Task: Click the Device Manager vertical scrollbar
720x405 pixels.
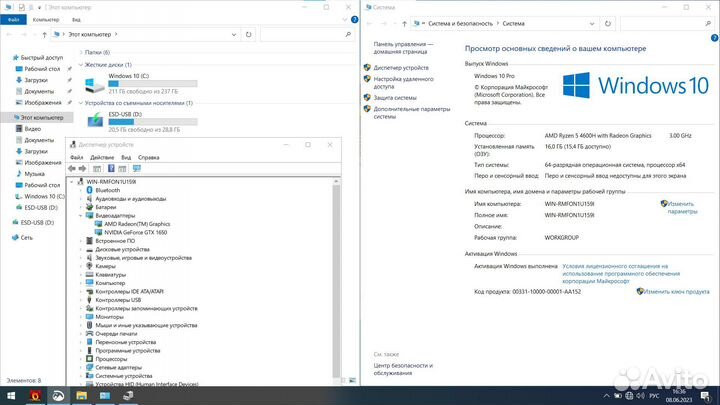Action: (336, 281)
